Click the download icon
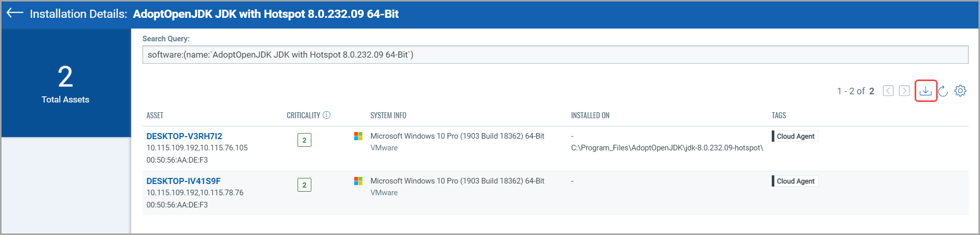The width and height of the screenshot is (980, 235). pos(925,91)
